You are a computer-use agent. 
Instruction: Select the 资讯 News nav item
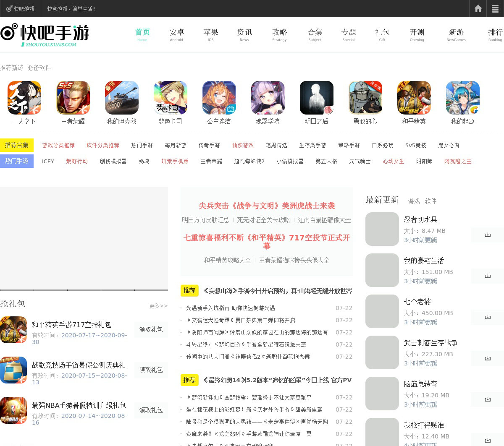[x=244, y=34]
